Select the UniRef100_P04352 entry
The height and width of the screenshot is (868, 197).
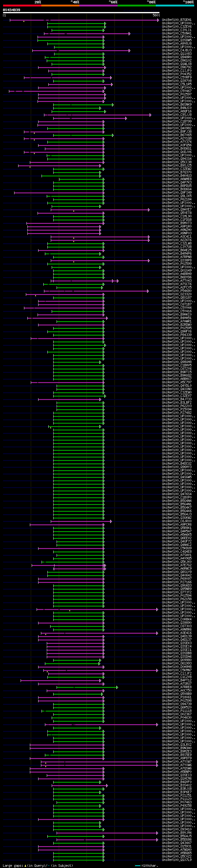pyautogui.click(x=176, y=74)
